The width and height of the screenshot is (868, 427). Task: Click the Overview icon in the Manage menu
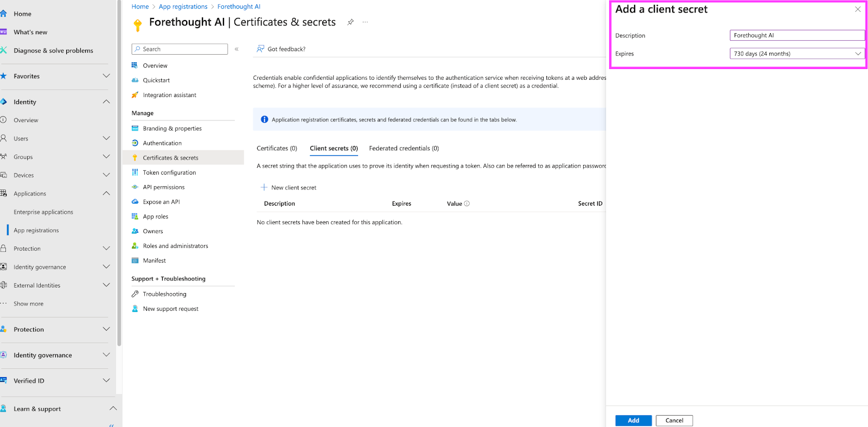(x=135, y=65)
